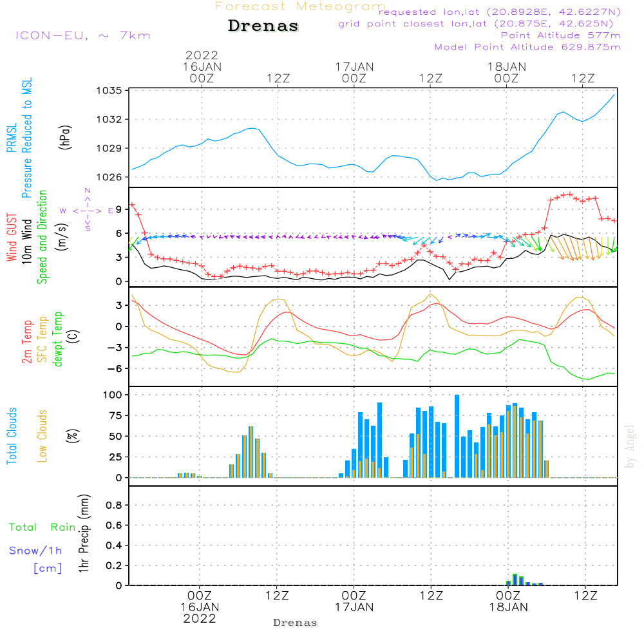Click the tallest 100% total cloud bar
This screenshot has width=644, height=644.
[x=457, y=436]
